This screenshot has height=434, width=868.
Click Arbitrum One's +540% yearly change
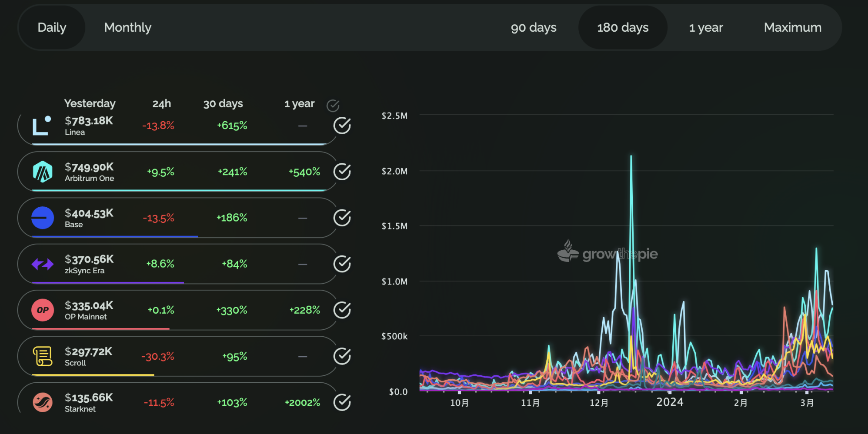tap(304, 172)
